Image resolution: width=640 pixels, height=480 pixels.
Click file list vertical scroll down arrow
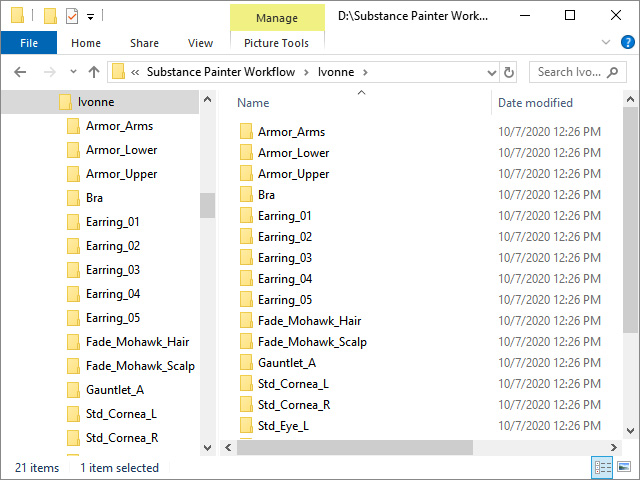[630, 431]
